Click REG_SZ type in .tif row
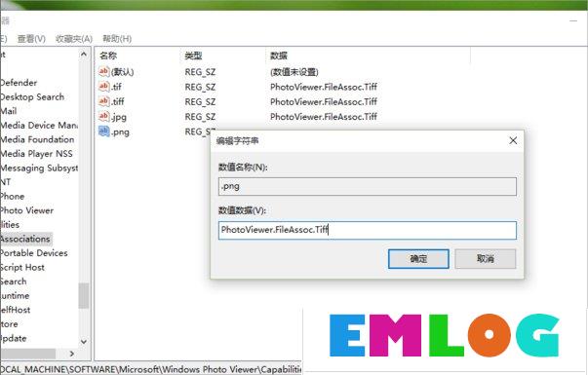The width and height of the screenshot is (588, 375). click(200, 87)
